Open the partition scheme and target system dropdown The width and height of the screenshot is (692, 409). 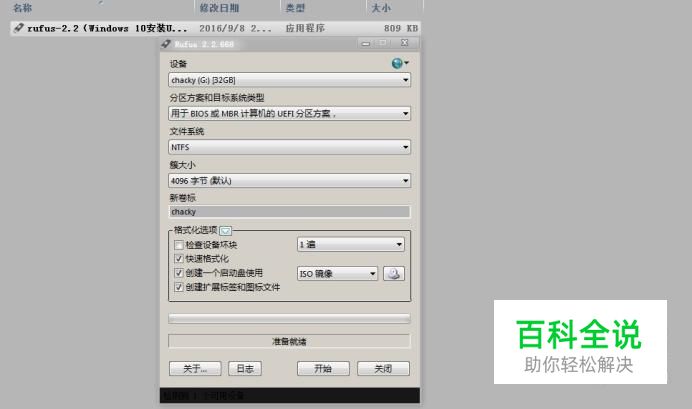[290, 114]
